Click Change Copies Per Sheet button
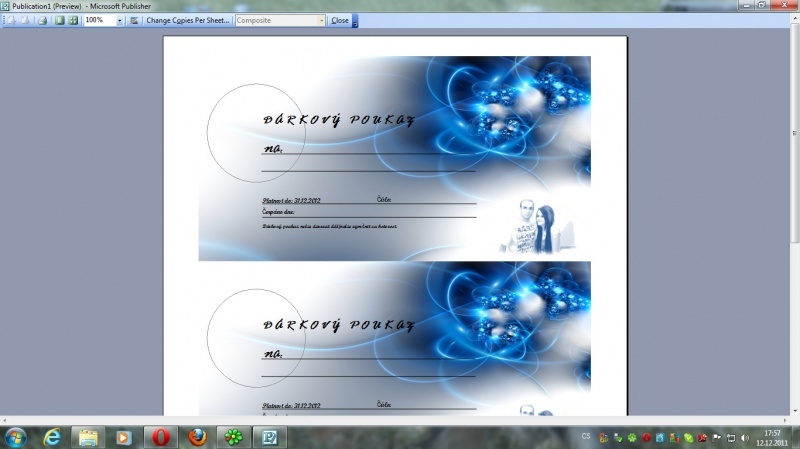 click(187, 20)
